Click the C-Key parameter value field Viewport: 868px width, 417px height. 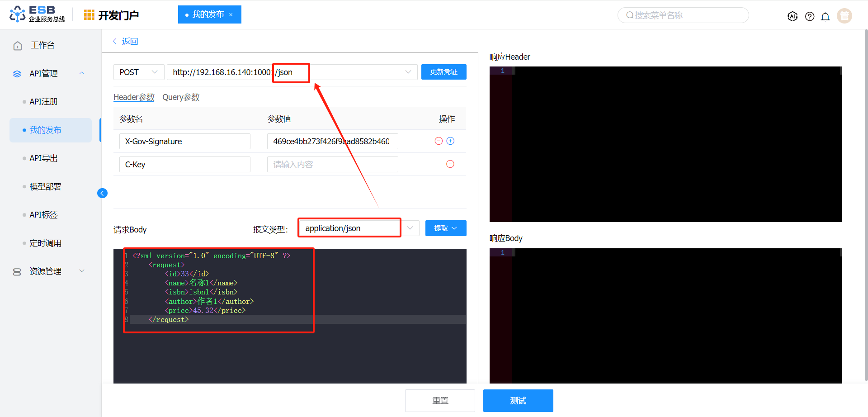(x=332, y=165)
